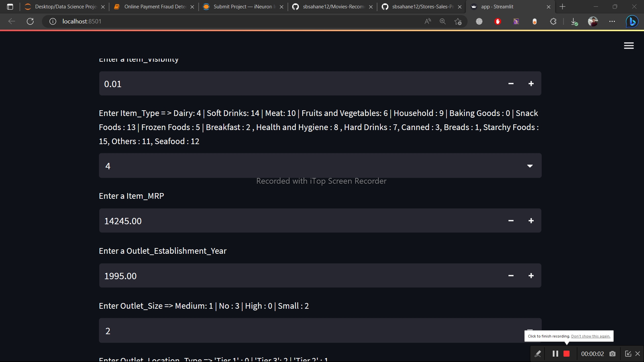Increment the Item_MRP value
The image size is (644, 362).
coord(531,221)
